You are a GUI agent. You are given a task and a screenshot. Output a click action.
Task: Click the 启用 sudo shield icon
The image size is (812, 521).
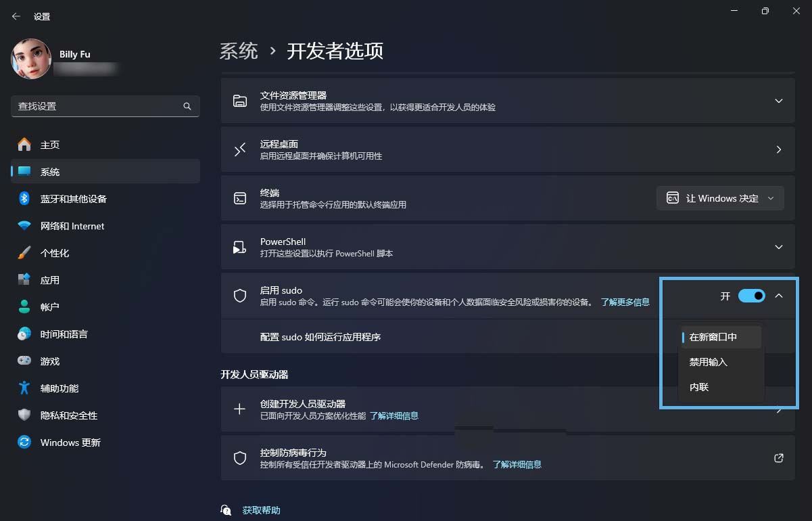point(240,296)
